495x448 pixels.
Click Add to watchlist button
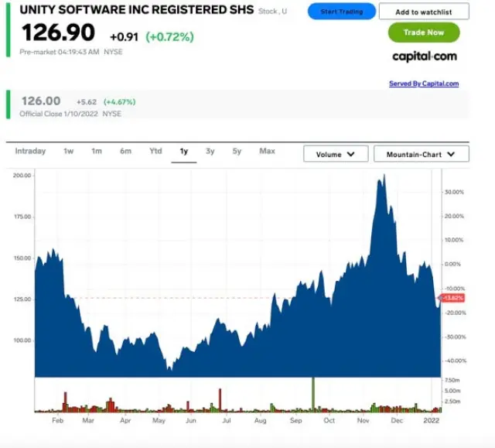click(x=423, y=12)
